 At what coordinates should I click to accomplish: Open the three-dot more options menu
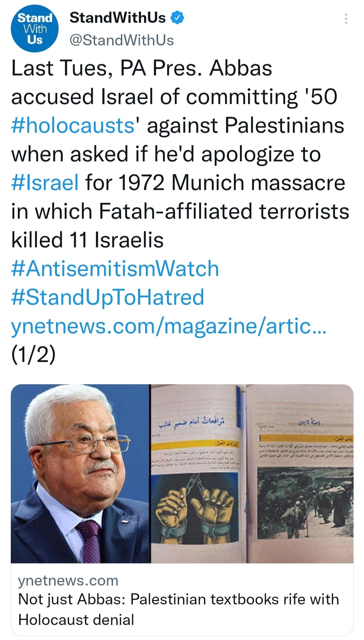(346, 19)
